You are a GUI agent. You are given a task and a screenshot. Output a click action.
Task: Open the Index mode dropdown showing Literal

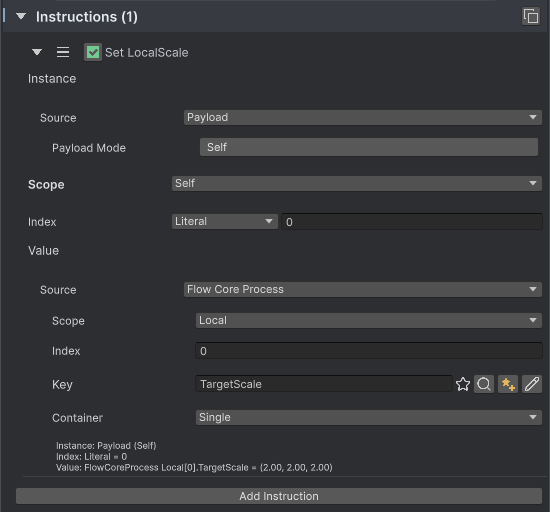click(224, 222)
